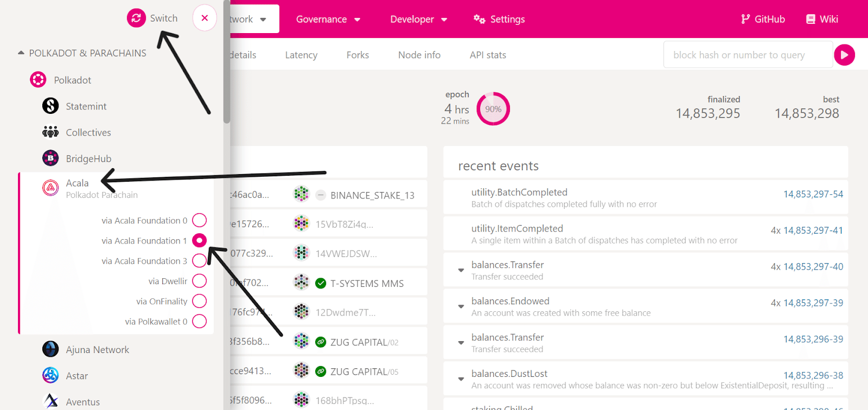Open block link 14,853,297-54
This screenshot has height=410, width=868.
tap(813, 194)
